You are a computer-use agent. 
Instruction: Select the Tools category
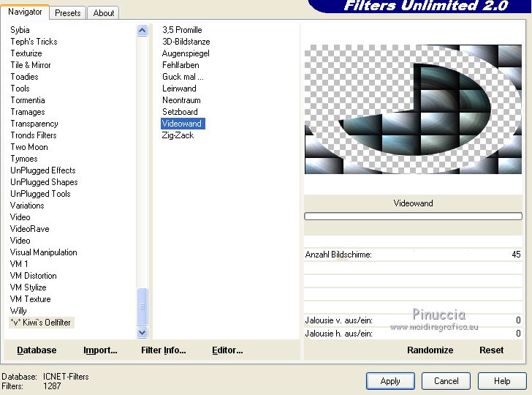(x=20, y=89)
